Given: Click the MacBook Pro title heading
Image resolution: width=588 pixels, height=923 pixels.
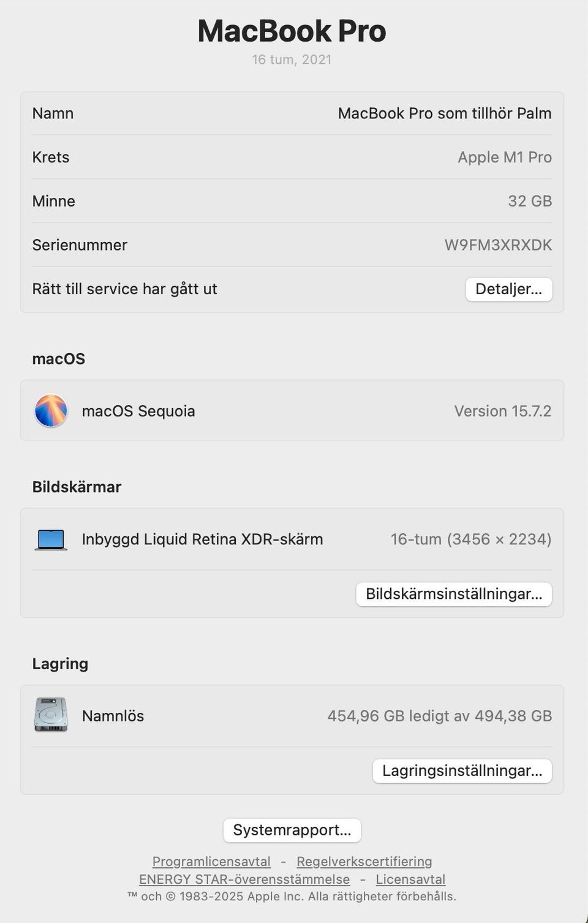Looking at the screenshot, I should (292, 31).
